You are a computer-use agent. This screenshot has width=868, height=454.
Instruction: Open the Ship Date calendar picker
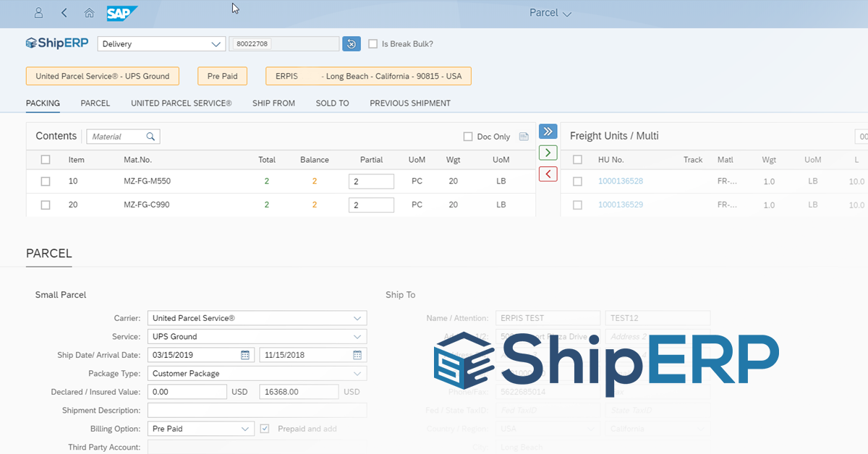(x=246, y=354)
